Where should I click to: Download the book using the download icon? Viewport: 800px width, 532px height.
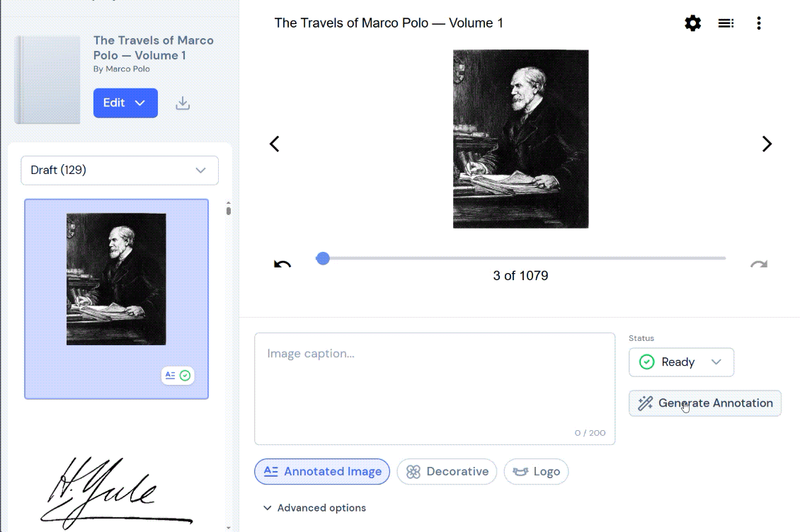pos(183,103)
